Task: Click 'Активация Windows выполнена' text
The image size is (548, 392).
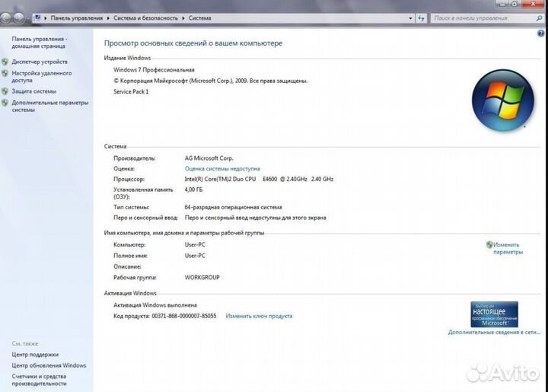Action: [x=155, y=304]
